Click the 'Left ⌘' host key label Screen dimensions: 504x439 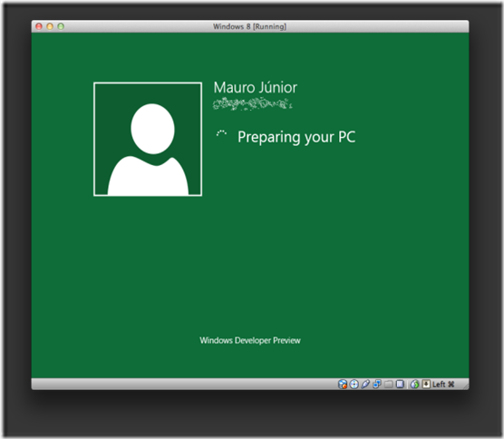click(x=443, y=384)
